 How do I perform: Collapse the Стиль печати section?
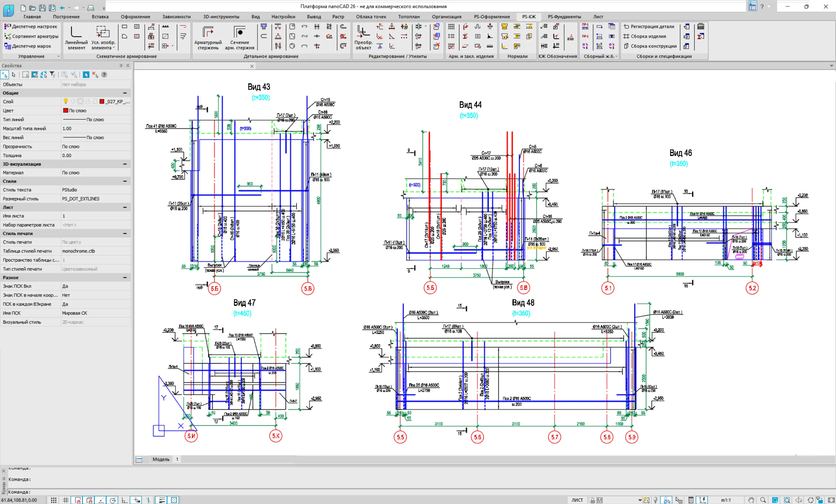tap(125, 233)
